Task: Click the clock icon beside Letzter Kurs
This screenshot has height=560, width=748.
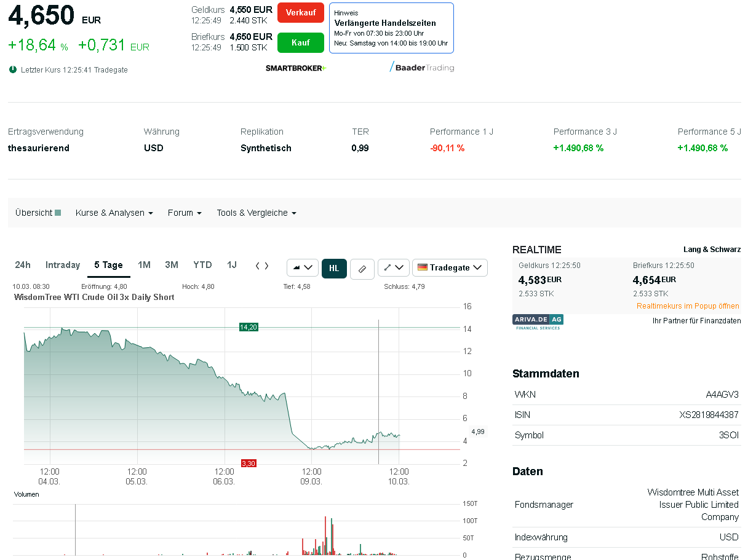Action: click(13, 69)
